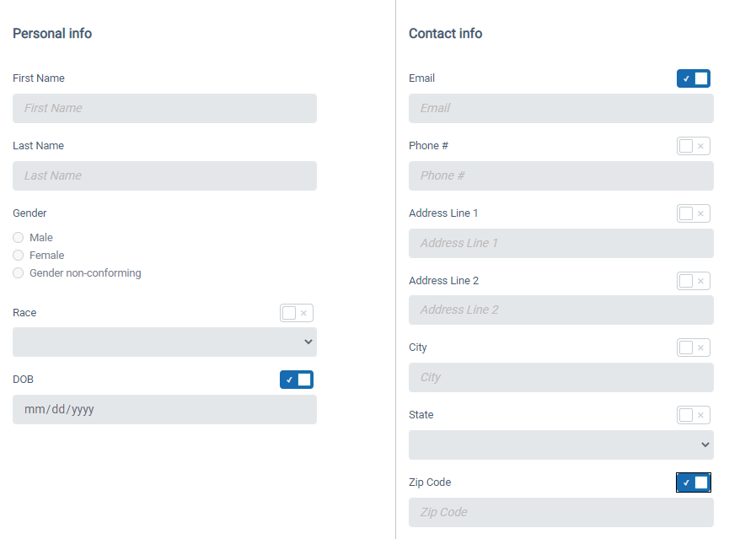Focus the Last Name text box
The width and height of the screenshot is (756, 539).
[165, 175]
